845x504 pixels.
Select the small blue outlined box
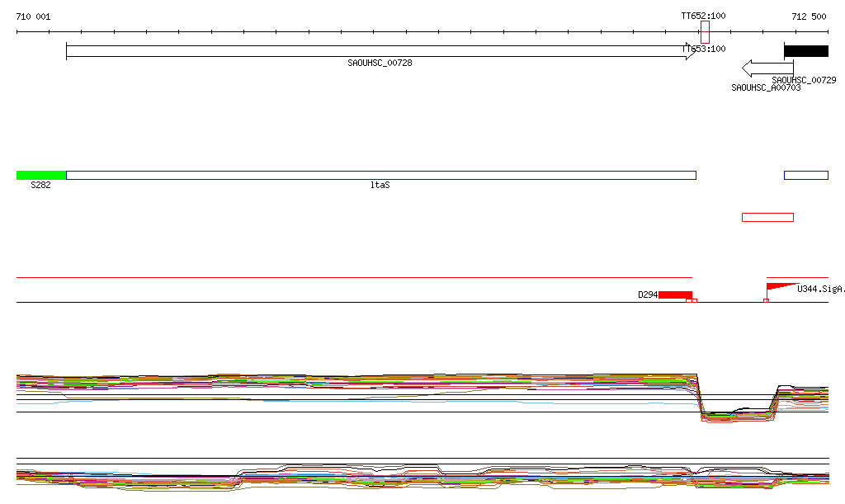(805, 175)
